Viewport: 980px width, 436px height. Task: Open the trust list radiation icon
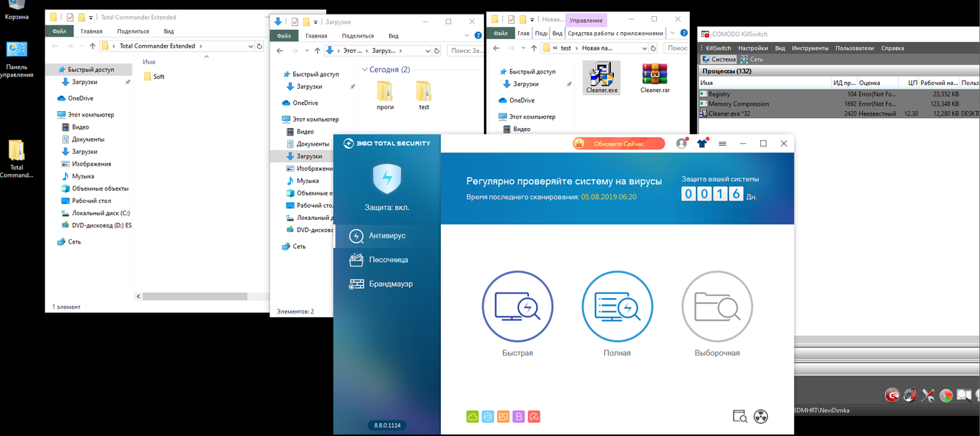pos(760,416)
